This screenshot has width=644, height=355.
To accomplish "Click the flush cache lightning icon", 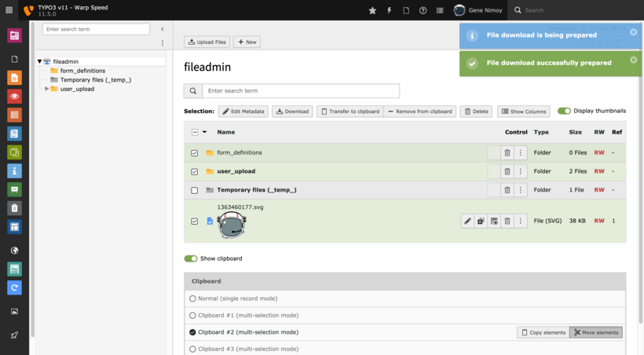I will 389,10.
